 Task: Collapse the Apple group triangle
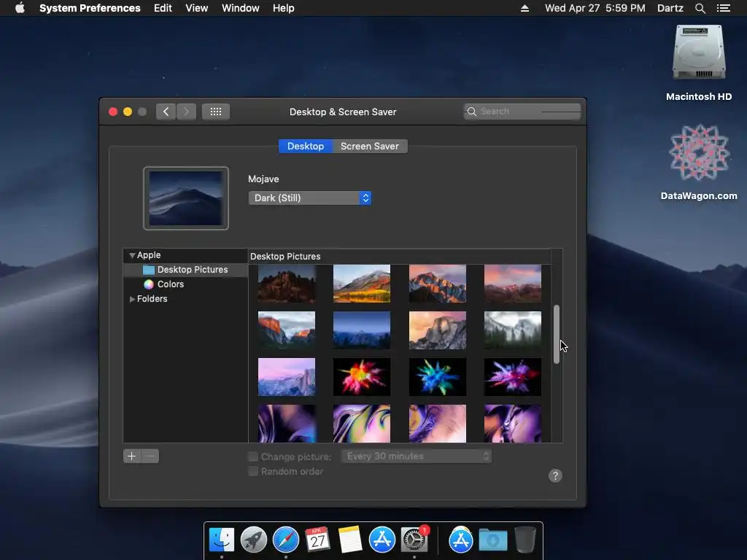click(x=132, y=256)
